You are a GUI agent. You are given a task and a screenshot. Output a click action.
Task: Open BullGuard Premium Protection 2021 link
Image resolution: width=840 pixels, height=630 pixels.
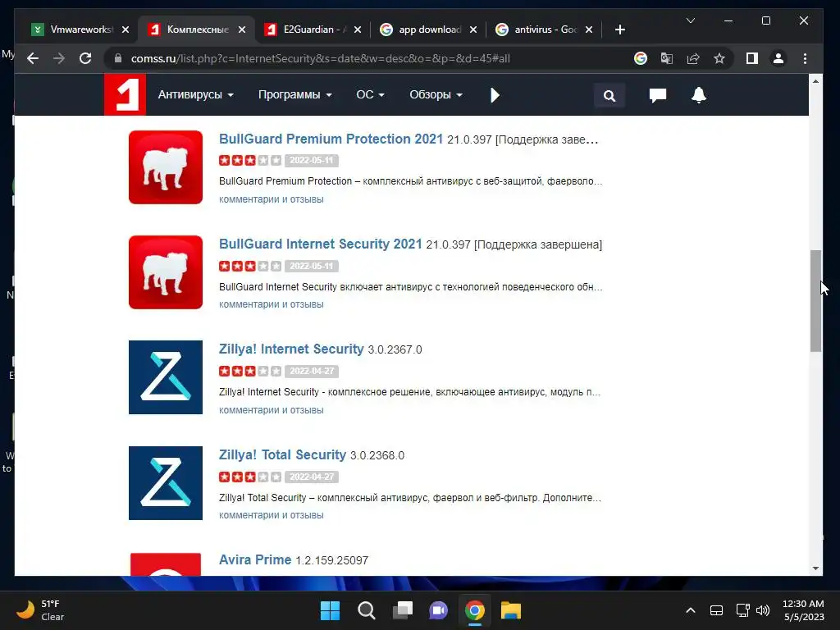pos(331,139)
